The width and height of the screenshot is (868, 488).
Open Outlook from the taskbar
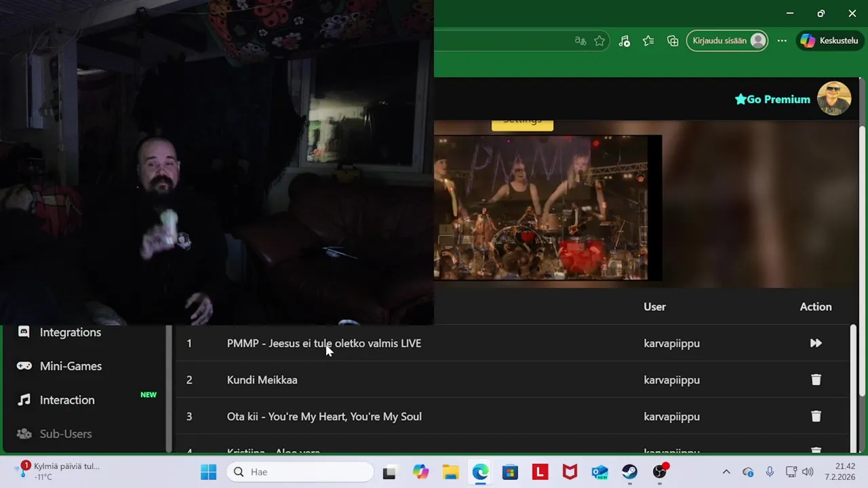pos(599,472)
